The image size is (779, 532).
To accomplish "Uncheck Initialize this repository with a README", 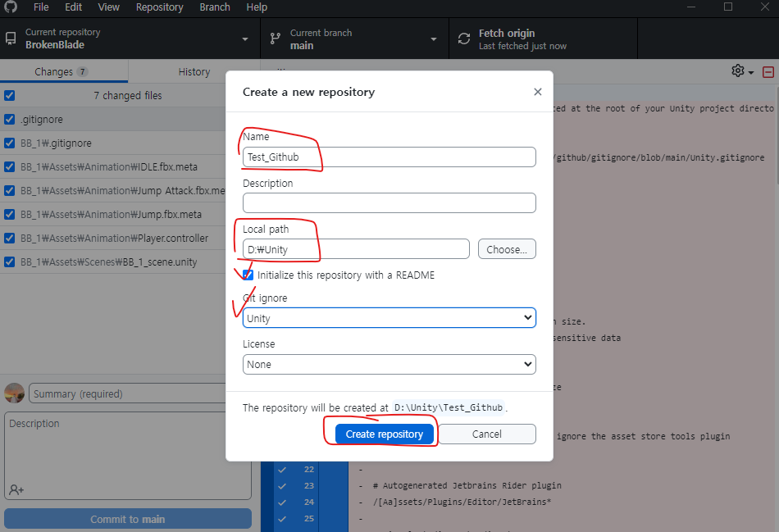I will (247, 275).
